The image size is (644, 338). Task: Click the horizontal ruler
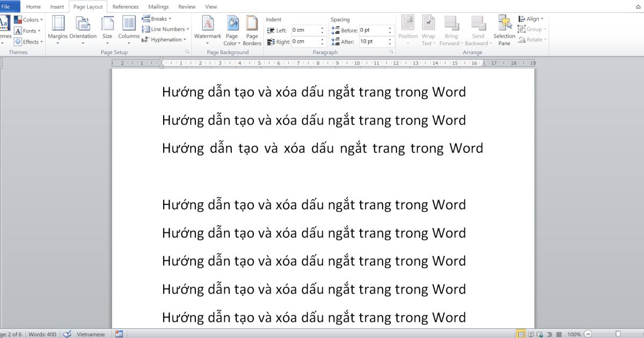[323, 63]
